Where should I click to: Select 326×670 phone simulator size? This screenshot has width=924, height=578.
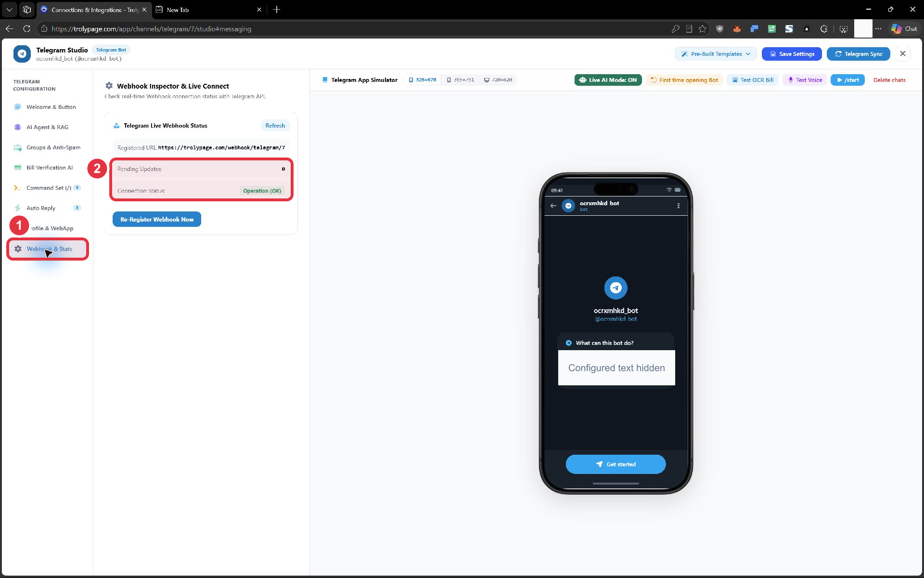click(x=423, y=80)
